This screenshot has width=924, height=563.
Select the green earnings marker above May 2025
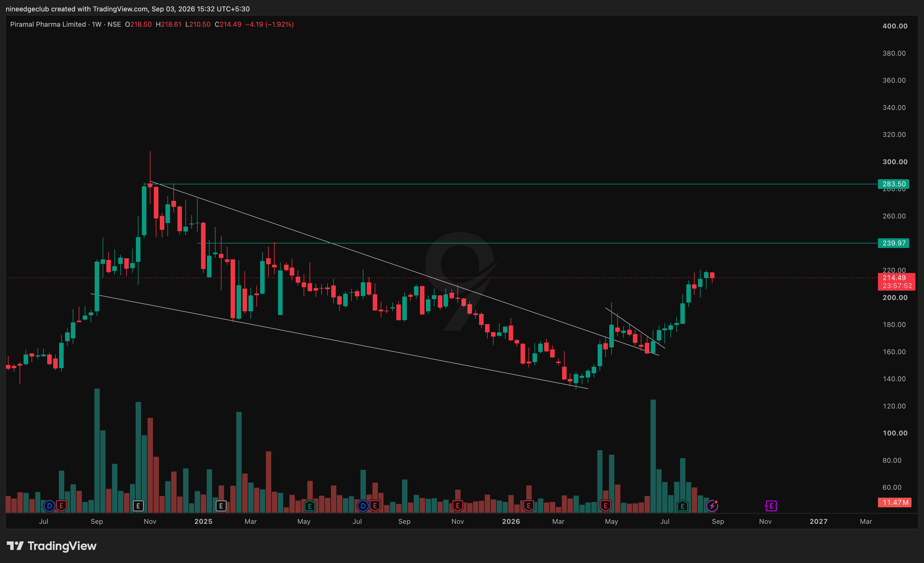[x=310, y=506]
